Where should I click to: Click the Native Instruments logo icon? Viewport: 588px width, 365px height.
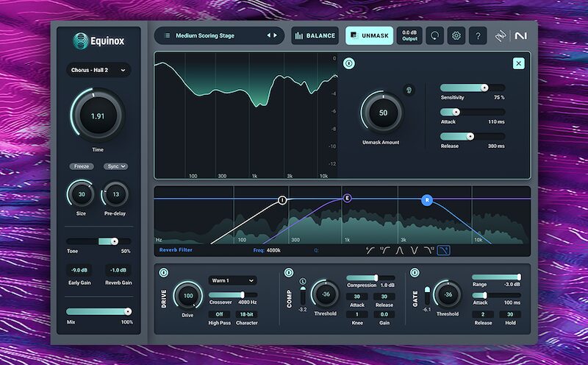pyautogui.click(x=521, y=35)
